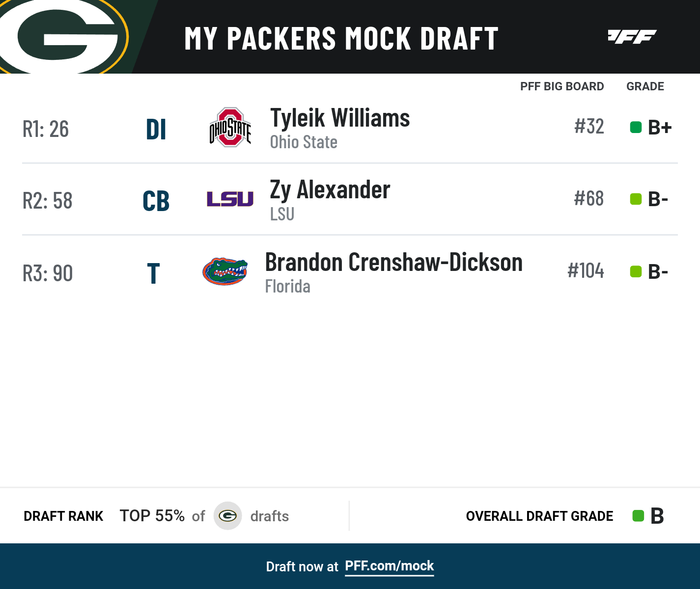Click the GRADE column header

point(645,86)
